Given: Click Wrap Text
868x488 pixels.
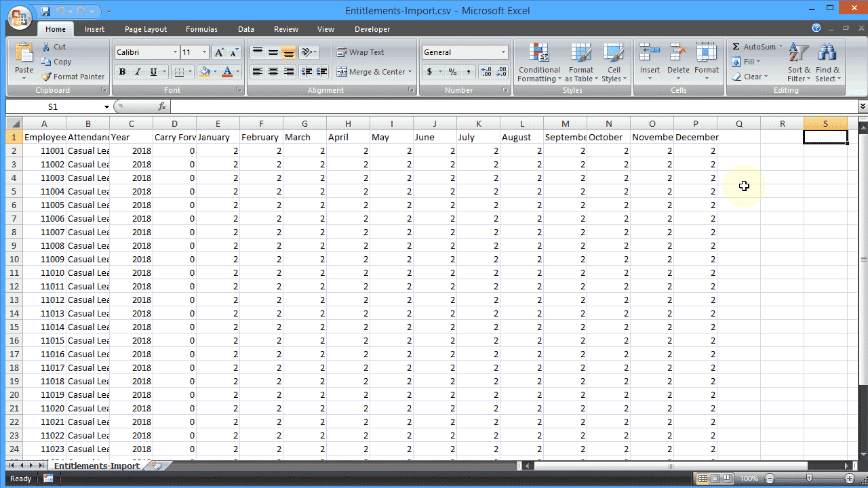Looking at the screenshot, I should tap(360, 52).
